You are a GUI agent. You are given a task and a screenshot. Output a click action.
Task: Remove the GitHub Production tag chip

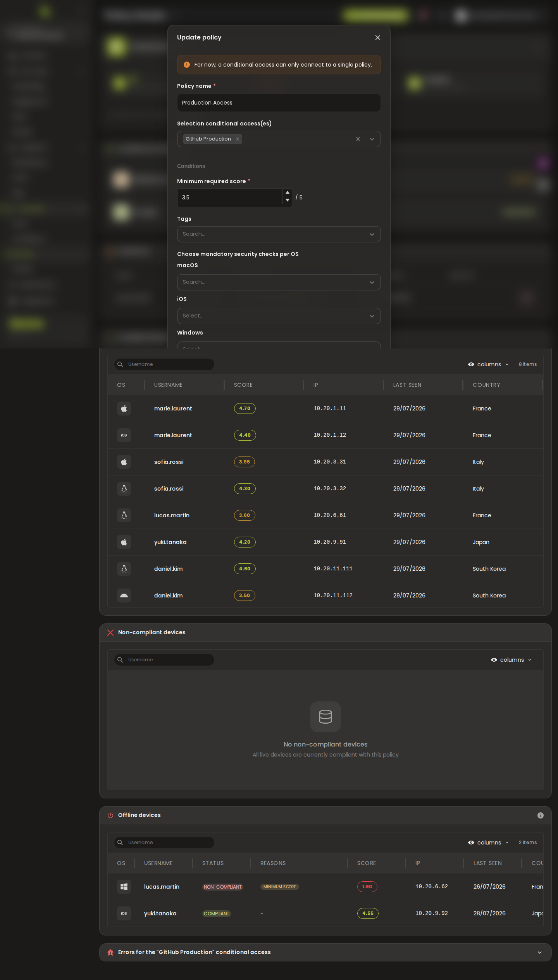coord(238,139)
